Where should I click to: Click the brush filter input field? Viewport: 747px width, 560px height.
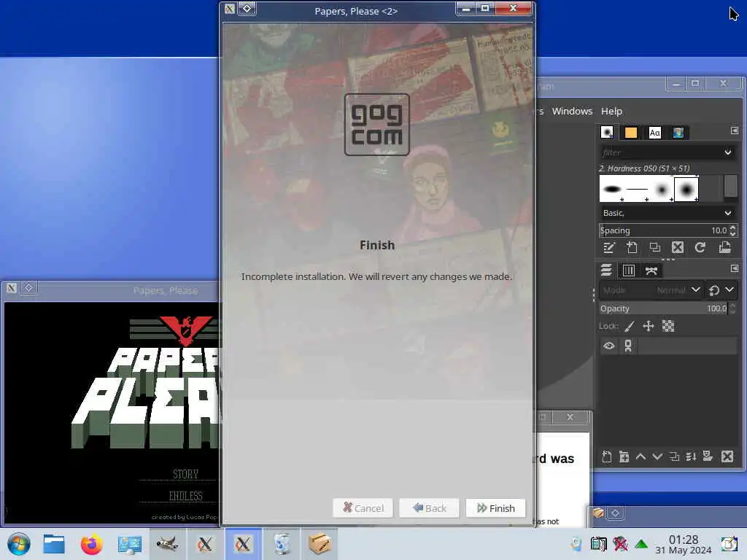coord(660,152)
